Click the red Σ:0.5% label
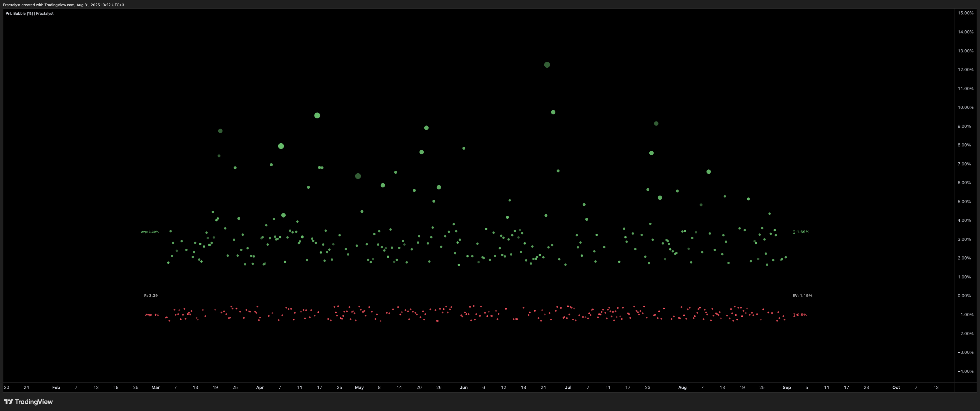The width and height of the screenshot is (980, 411). 800,315
